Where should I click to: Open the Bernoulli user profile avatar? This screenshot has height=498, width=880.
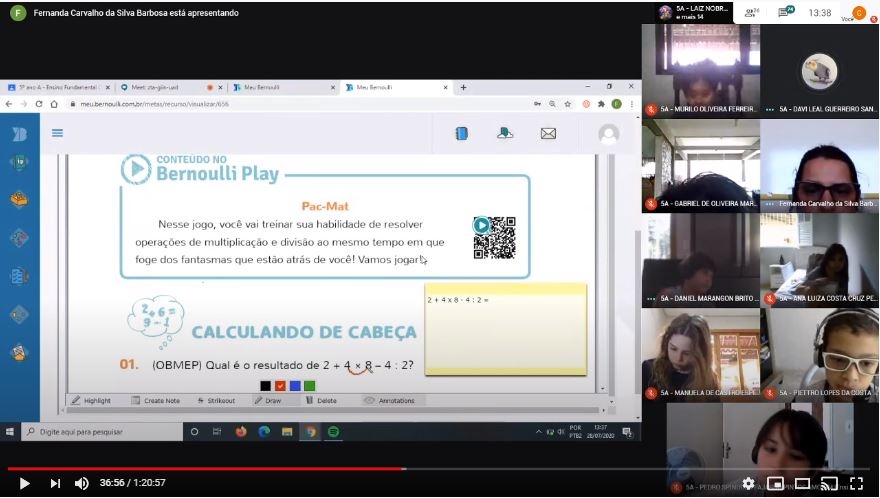click(x=609, y=134)
